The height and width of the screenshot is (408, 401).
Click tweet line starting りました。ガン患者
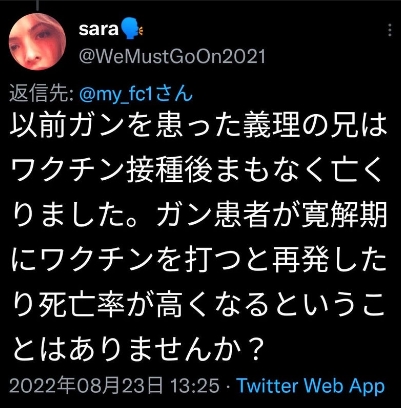(199, 215)
